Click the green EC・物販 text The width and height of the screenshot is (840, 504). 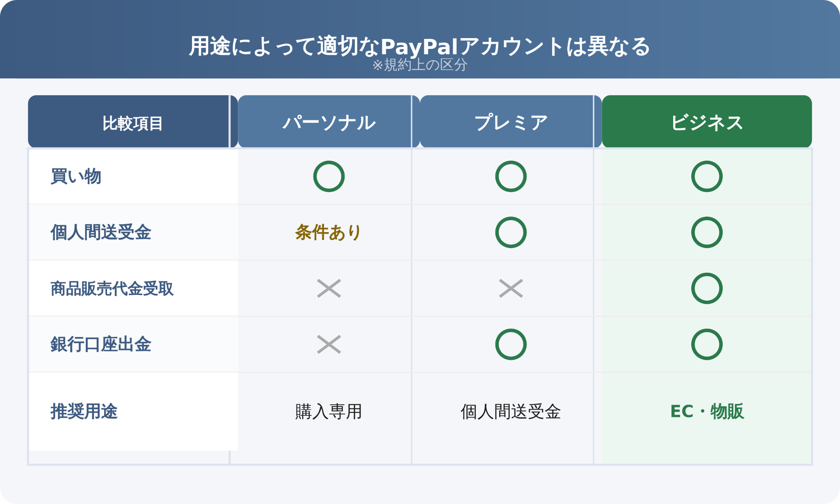707,411
